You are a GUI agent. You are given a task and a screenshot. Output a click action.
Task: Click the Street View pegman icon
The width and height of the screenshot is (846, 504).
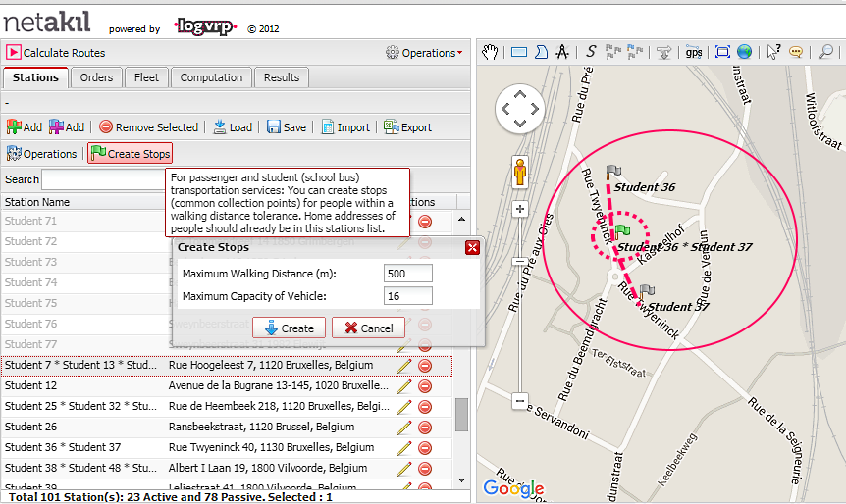tap(519, 172)
